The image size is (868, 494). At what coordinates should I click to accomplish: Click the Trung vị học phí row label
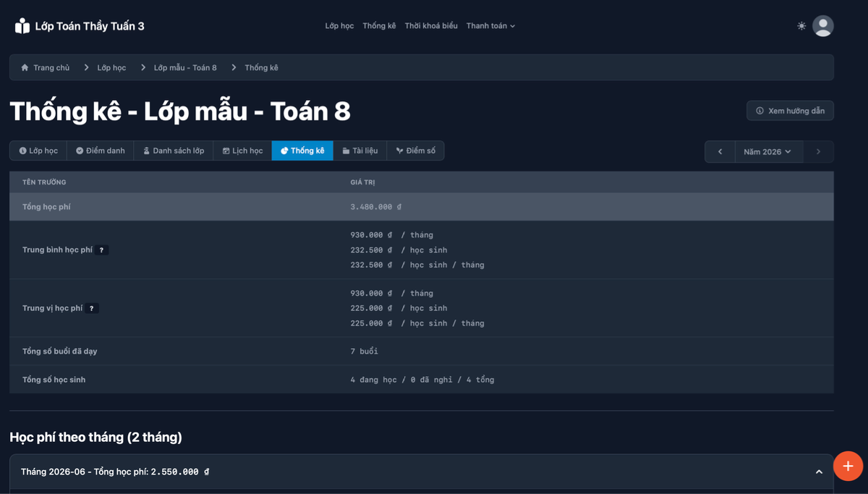click(53, 308)
